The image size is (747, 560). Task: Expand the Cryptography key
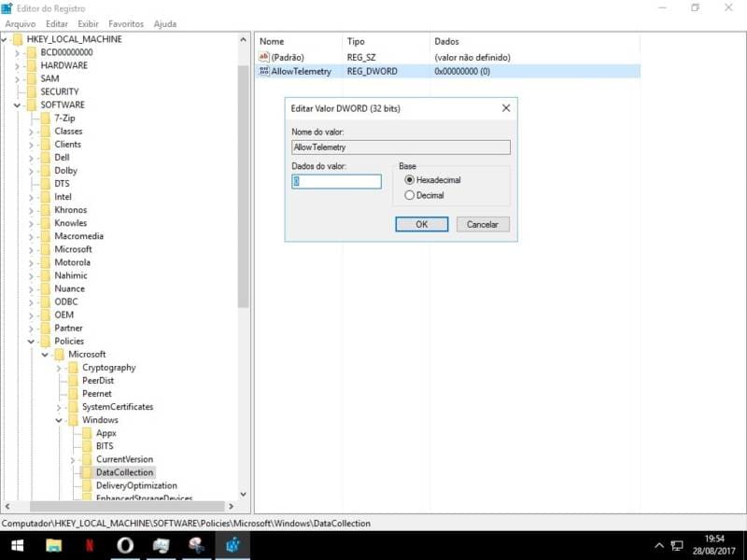tap(59, 368)
